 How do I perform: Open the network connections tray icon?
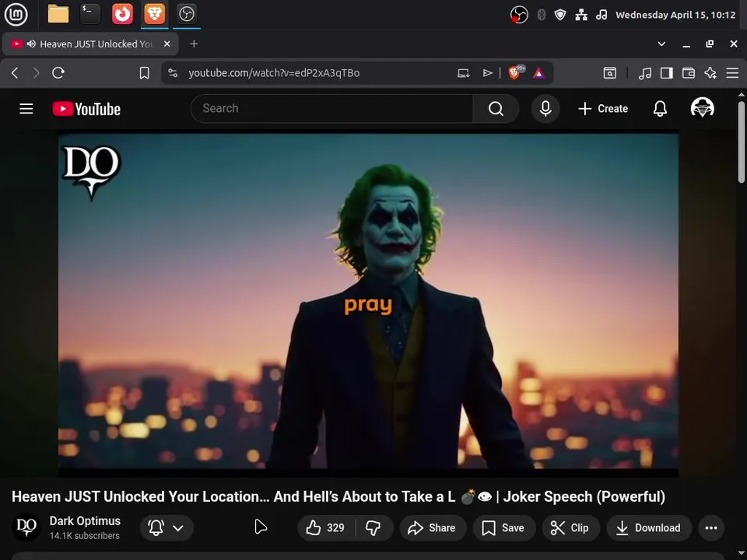581,15
